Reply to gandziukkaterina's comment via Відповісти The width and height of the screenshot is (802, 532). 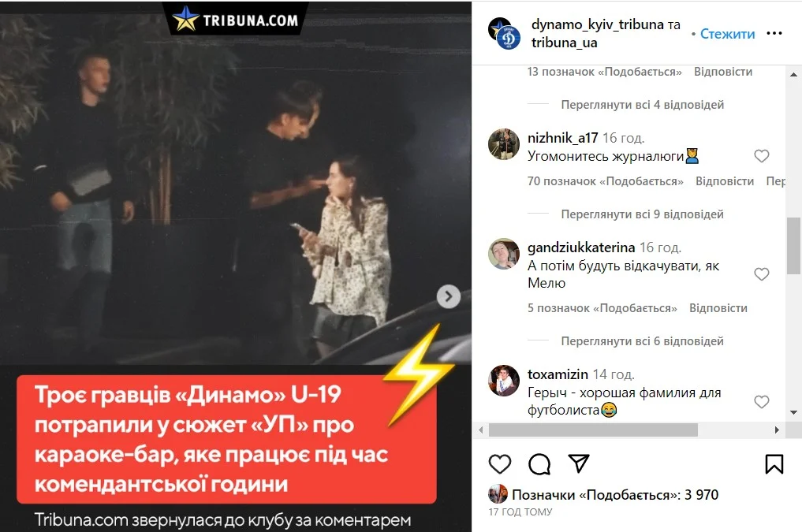coord(718,308)
